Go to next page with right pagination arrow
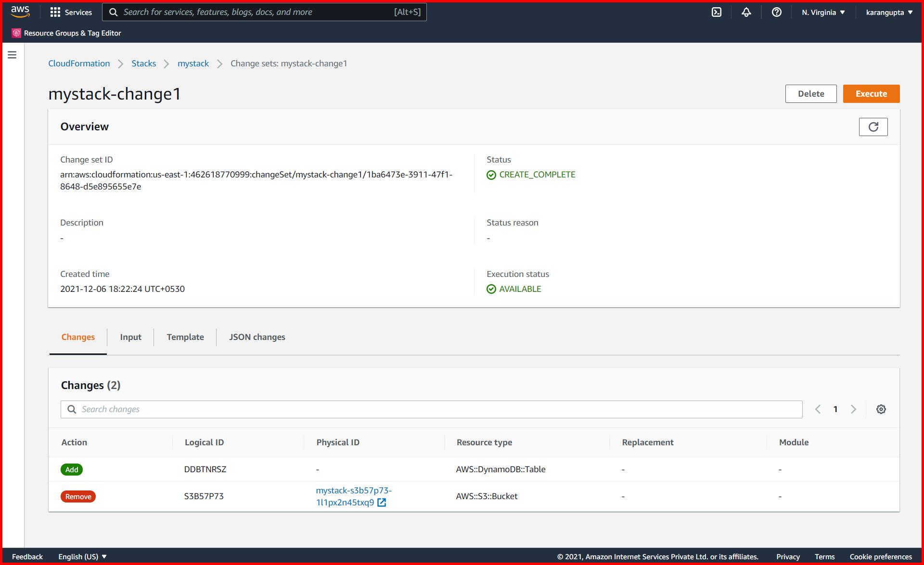The height and width of the screenshot is (565, 924). point(854,409)
